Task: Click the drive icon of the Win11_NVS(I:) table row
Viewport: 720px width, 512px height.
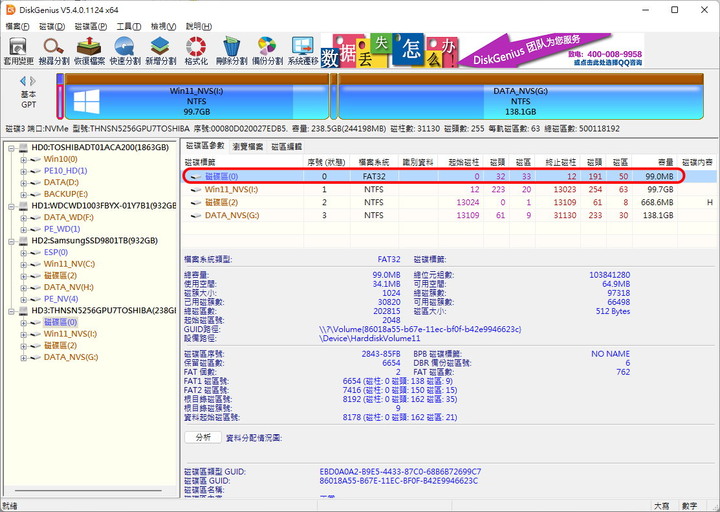Action: [196, 190]
